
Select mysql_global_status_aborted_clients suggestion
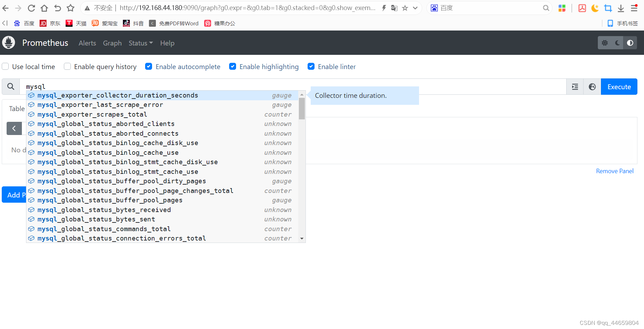tap(162, 124)
